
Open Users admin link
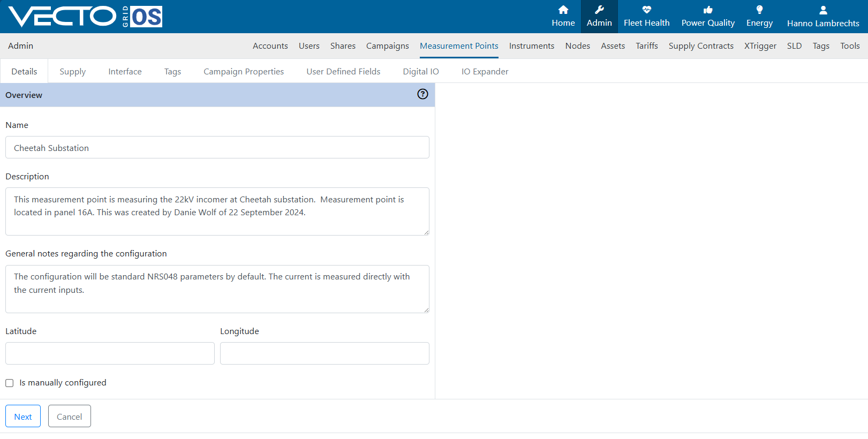pyautogui.click(x=309, y=46)
